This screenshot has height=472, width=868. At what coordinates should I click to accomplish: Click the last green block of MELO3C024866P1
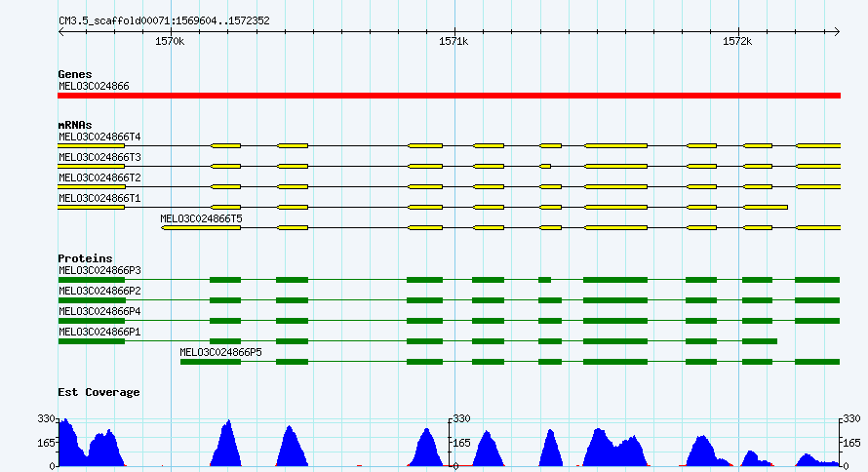(760, 341)
